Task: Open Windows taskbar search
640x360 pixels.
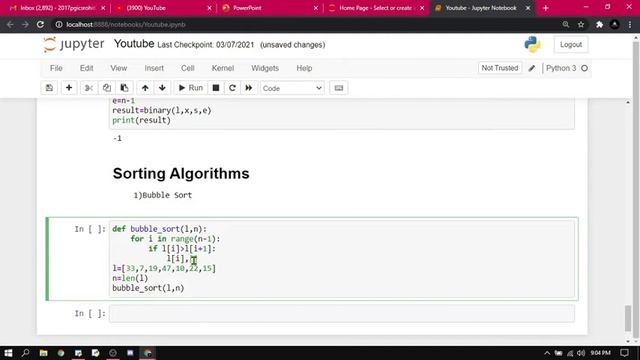Action: point(25,353)
